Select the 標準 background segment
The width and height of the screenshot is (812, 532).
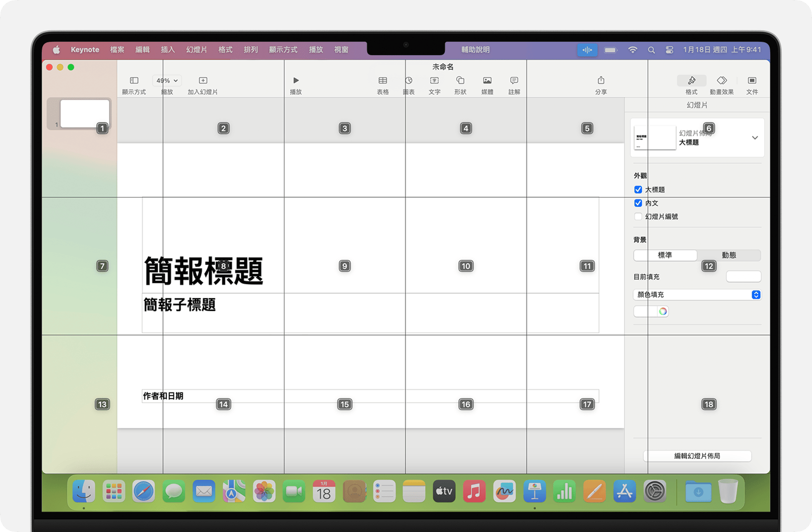click(x=665, y=255)
